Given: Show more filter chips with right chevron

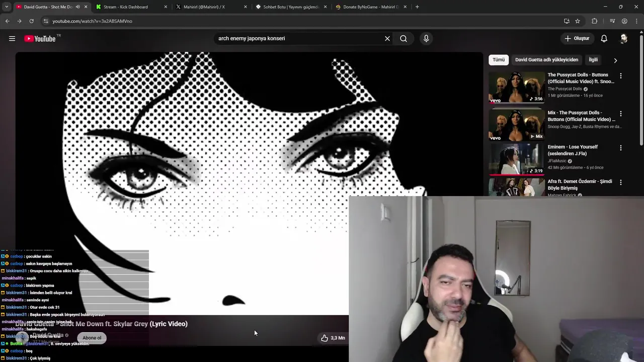Looking at the screenshot, I should (x=615, y=60).
